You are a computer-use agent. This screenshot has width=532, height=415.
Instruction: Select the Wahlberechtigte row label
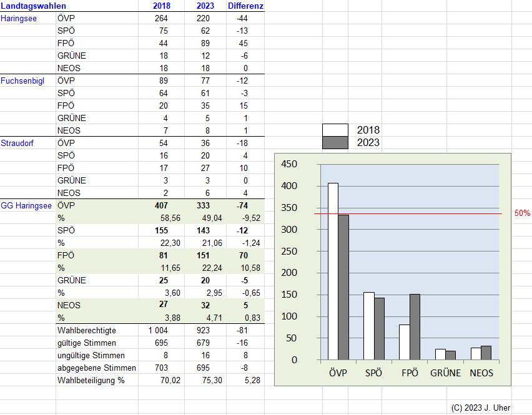[x=86, y=330]
